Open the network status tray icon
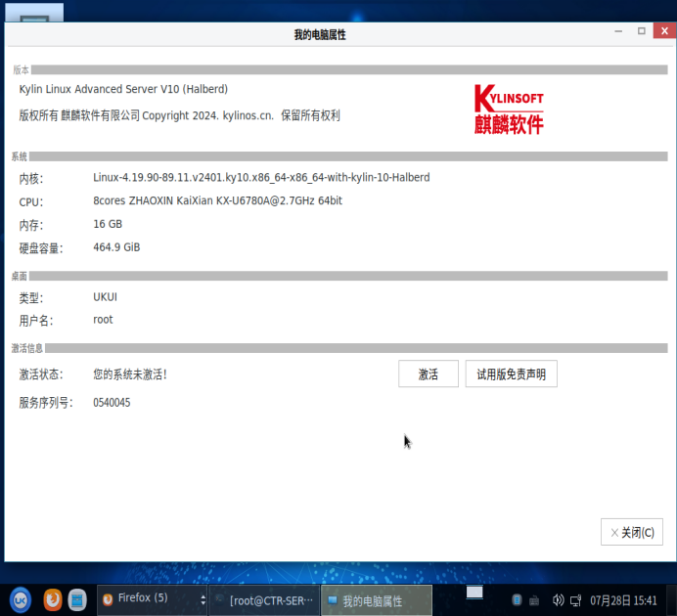The image size is (677, 616). click(575, 600)
